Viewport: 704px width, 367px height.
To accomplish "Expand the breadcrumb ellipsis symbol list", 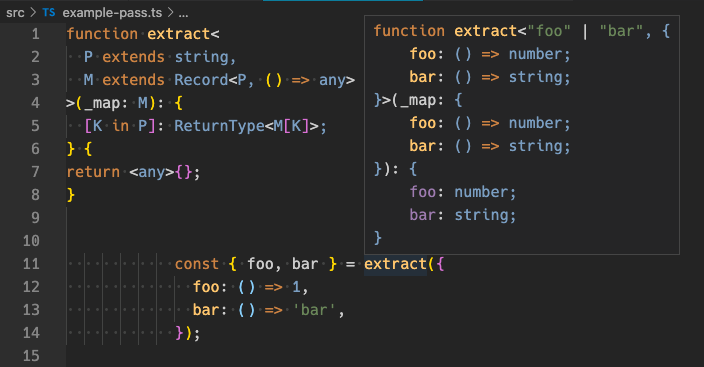I will click(183, 13).
